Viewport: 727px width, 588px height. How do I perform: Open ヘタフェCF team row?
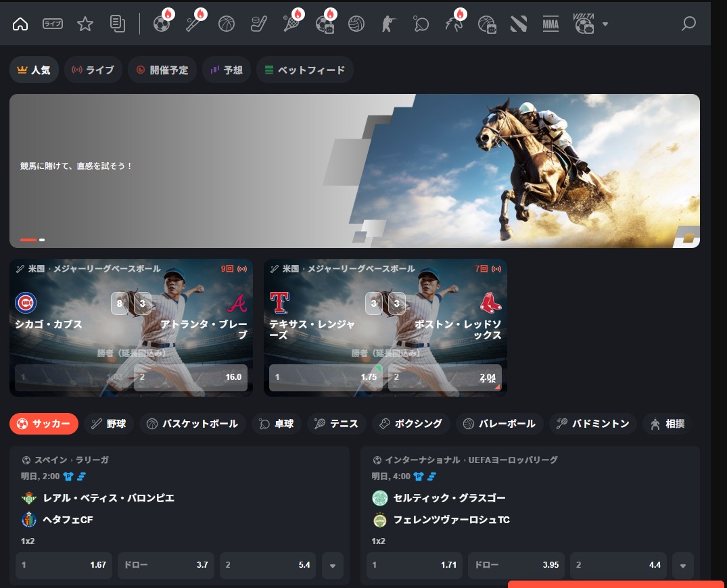point(68,520)
